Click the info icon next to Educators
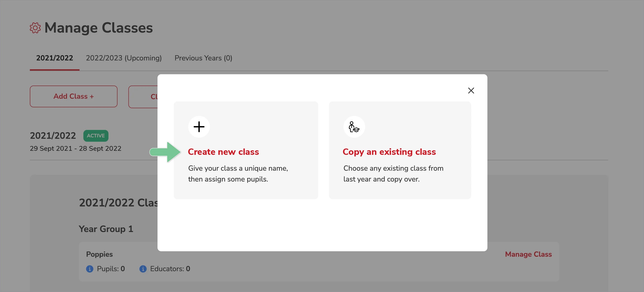 (143, 269)
